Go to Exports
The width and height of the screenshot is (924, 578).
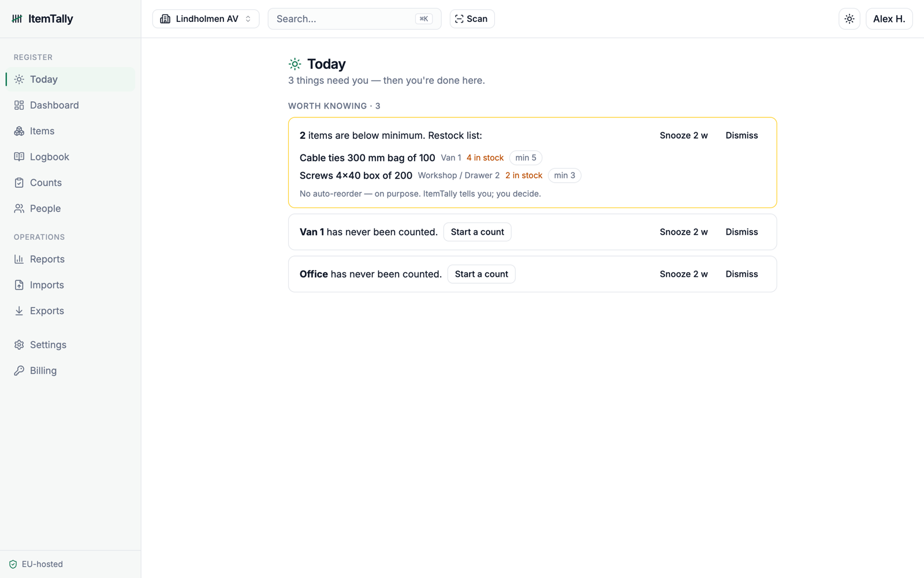point(70,311)
